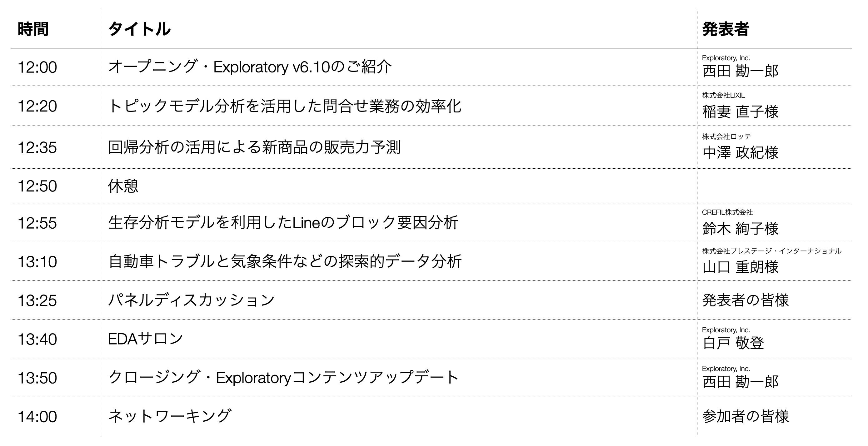868x446 pixels.
Task: Click the 株式会社ロッテ company label
Action: click(x=726, y=136)
